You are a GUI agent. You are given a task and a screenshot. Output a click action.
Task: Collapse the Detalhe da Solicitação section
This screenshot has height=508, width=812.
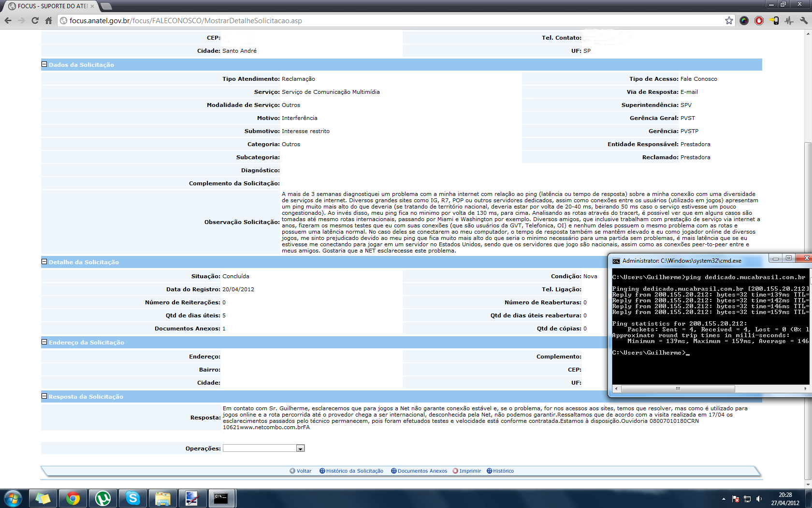pos(44,262)
